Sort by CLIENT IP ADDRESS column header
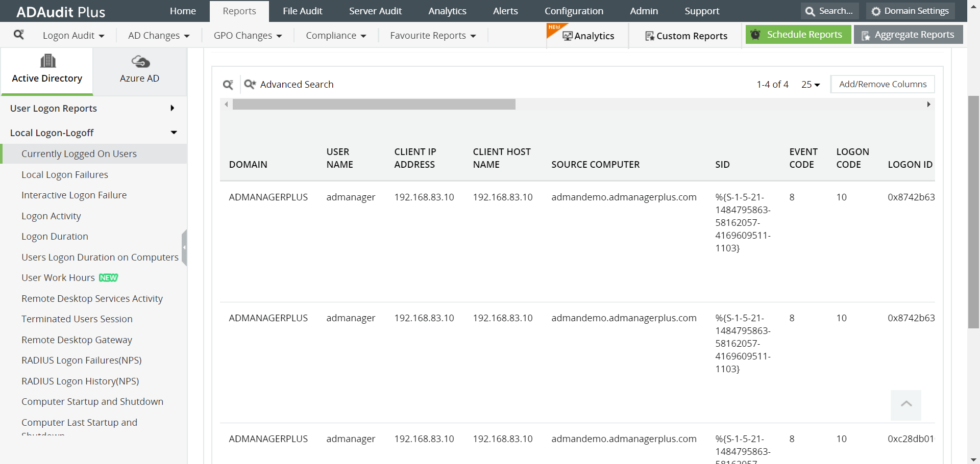The width and height of the screenshot is (980, 464). point(415,158)
